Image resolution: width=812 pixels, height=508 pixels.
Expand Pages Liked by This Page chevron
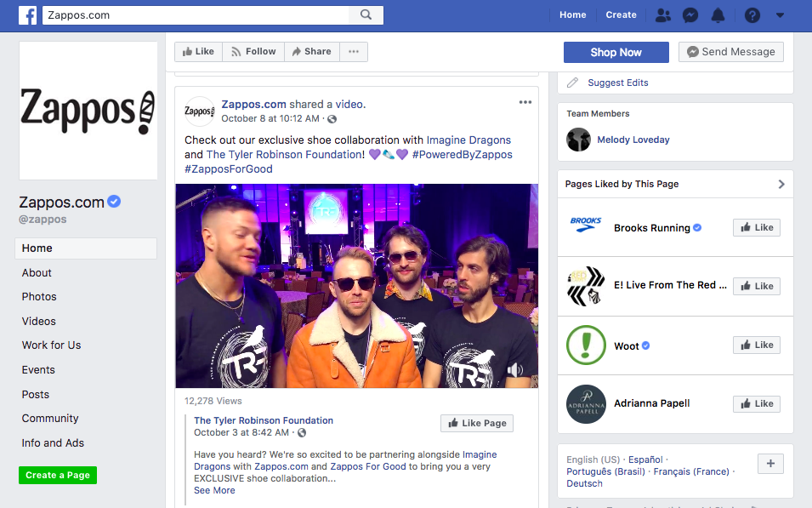click(x=781, y=184)
